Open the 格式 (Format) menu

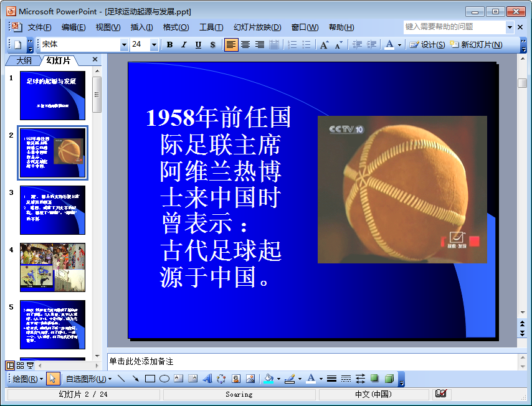176,27
